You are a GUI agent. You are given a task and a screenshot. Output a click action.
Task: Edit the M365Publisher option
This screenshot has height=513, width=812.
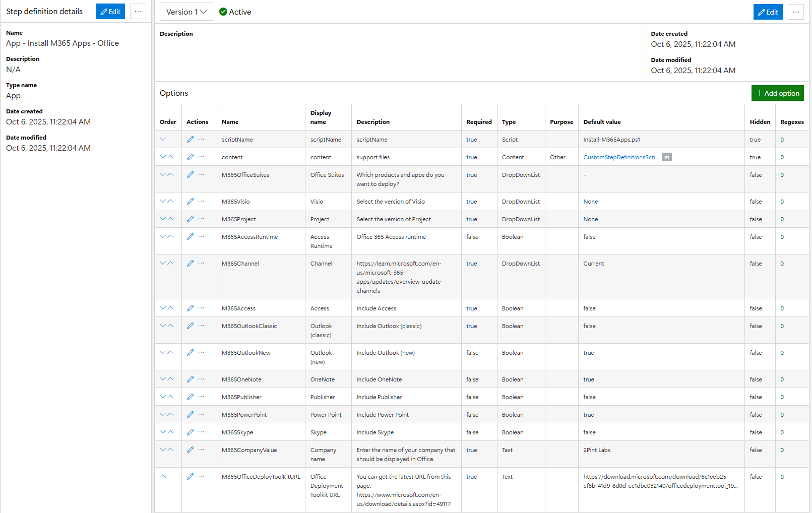(x=190, y=397)
